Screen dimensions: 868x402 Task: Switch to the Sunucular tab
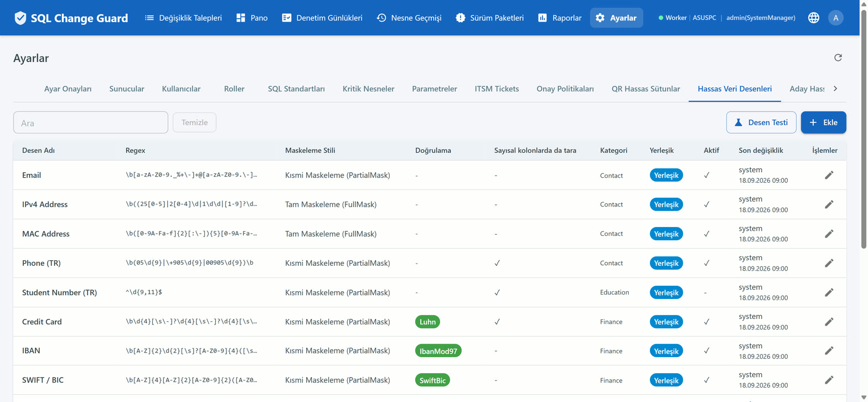coord(127,89)
